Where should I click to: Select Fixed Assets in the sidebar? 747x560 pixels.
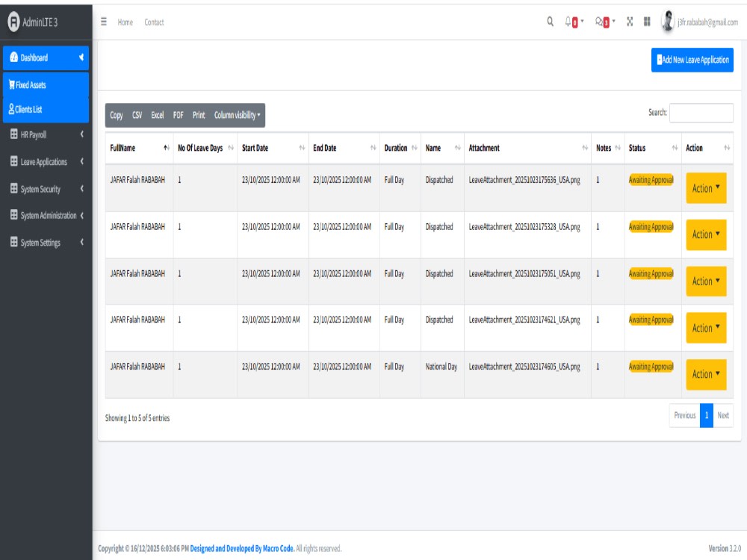[x=46, y=85]
